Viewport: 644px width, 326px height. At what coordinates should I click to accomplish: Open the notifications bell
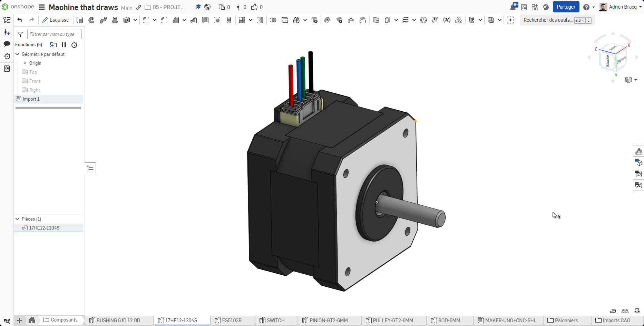pos(513,7)
